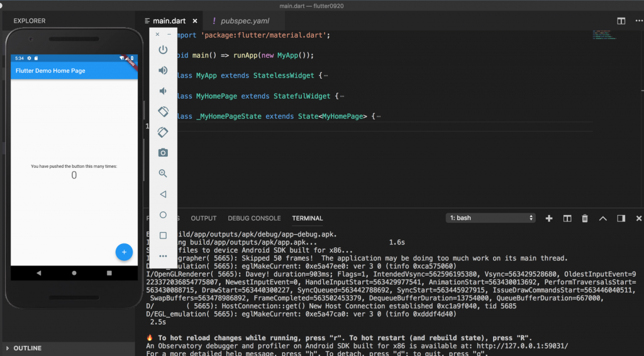Lower volume with emulator volume down icon
This screenshot has height=356, width=644.
click(x=163, y=91)
